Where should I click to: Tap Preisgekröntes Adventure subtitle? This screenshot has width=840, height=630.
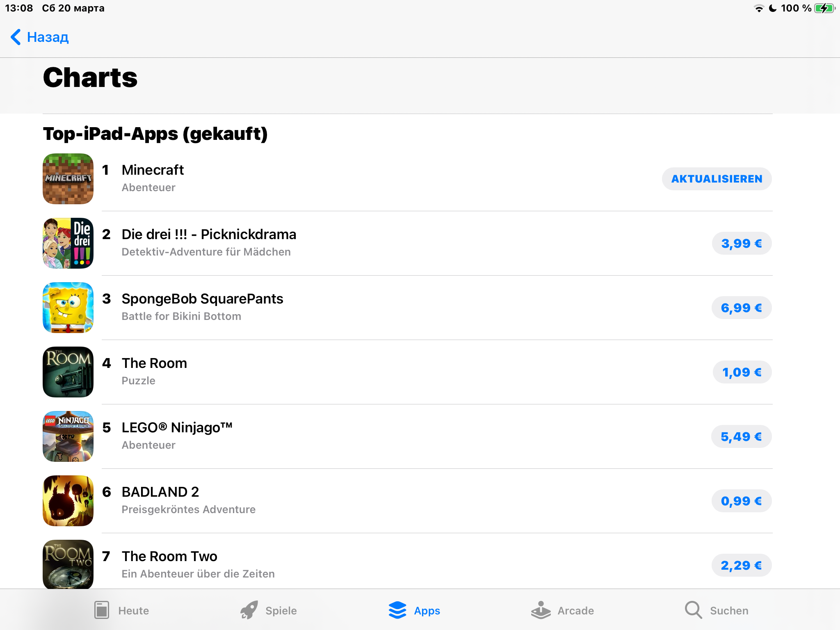pos(189,509)
